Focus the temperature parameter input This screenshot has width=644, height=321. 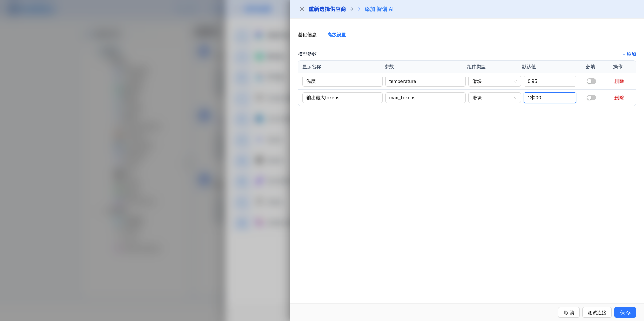(x=425, y=81)
